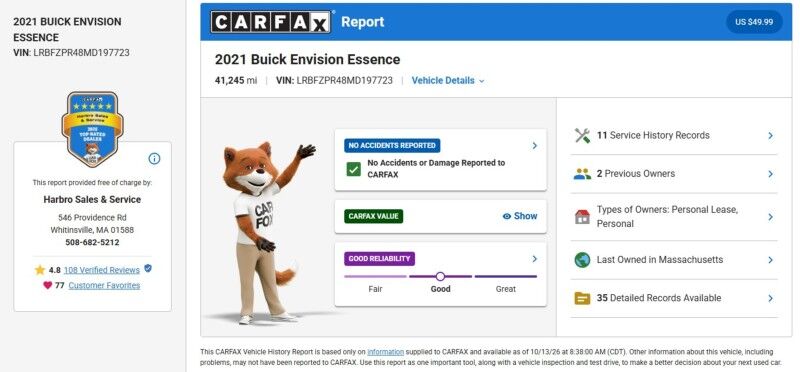The width and height of the screenshot is (800, 372).
Task: Open the 108 Verified Reviews link
Action: (102, 270)
